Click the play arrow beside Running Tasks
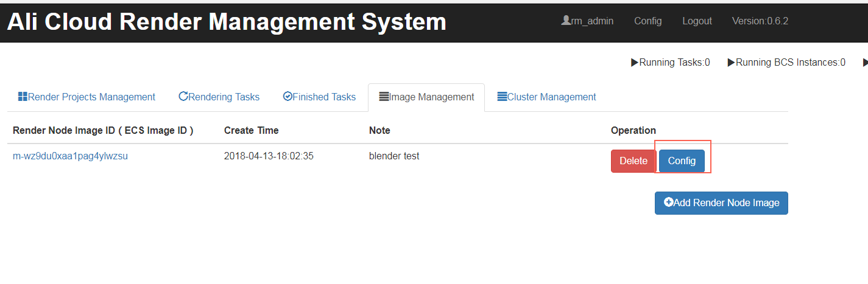 click(635, 62)
